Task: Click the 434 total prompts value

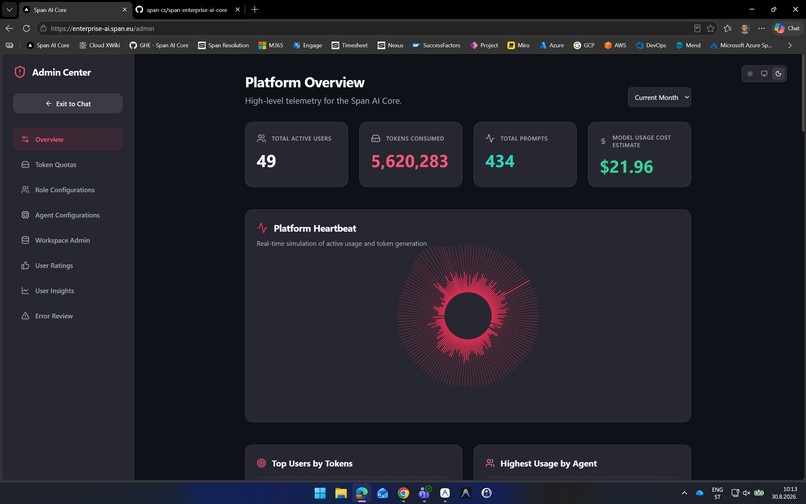Action: [x=500, y=161]
